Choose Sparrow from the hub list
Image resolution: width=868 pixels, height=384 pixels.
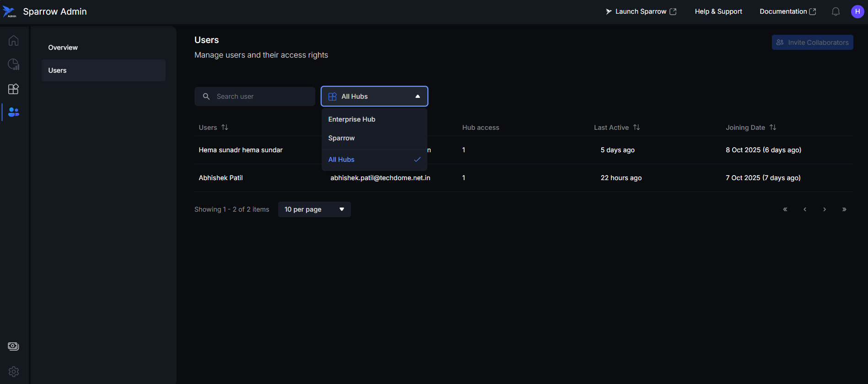click(341, 138)
